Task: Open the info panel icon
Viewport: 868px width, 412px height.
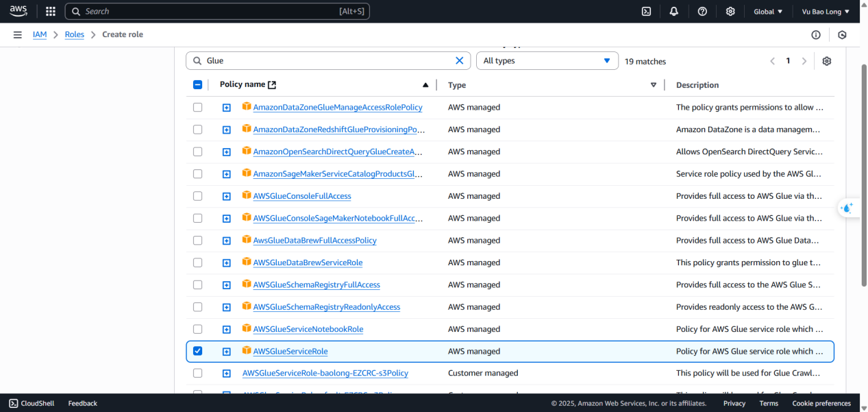Action: point(816,35)
